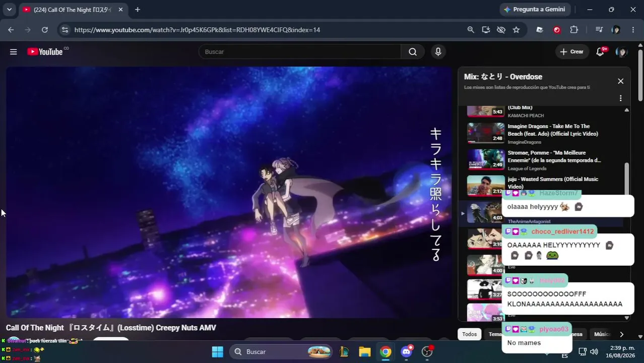
Task: Open the taskbar clock and date
Action: click(x=620, y=351)
